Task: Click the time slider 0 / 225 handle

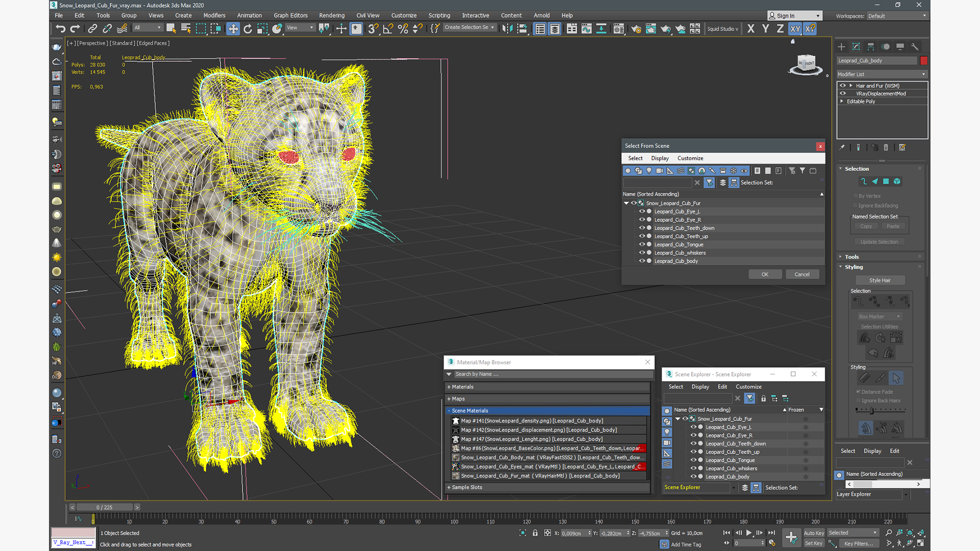Action: (105, 507)
